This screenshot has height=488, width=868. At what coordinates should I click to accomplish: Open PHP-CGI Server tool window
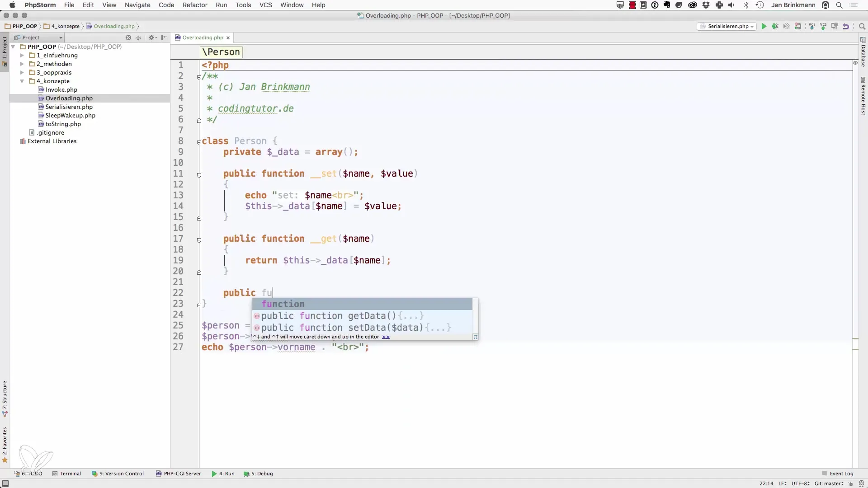178,474
